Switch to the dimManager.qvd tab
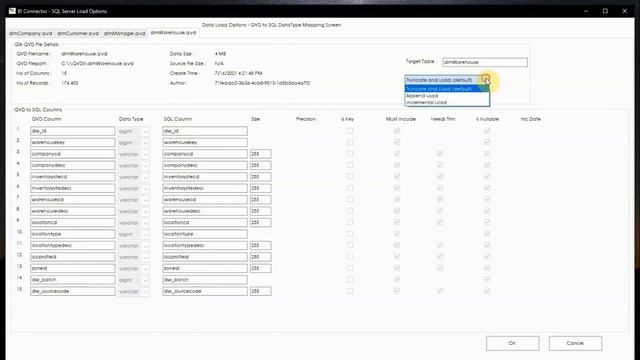 coord(124,33)
